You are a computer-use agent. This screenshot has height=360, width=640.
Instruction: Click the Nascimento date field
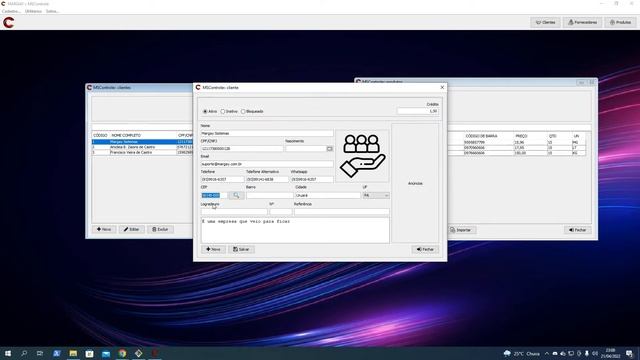pyautogui.click(x=306, y=149)
